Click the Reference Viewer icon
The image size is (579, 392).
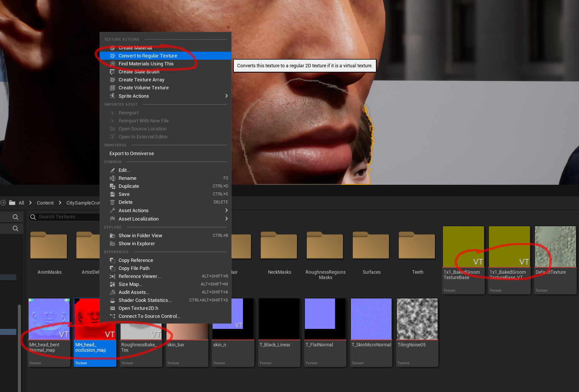pyautogui.click(x=113, y=276)
